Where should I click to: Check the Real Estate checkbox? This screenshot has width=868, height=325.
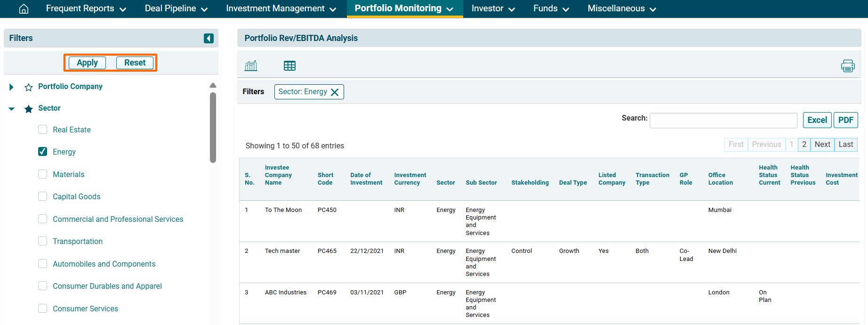(x=43, y=130)
